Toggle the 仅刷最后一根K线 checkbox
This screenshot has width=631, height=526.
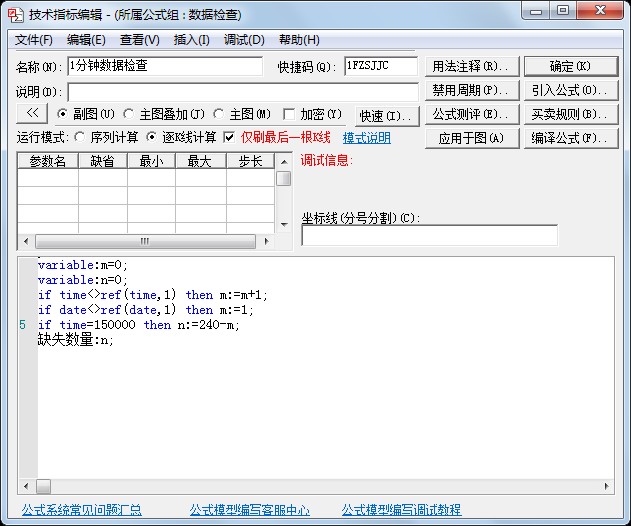[x=229, y=137]
